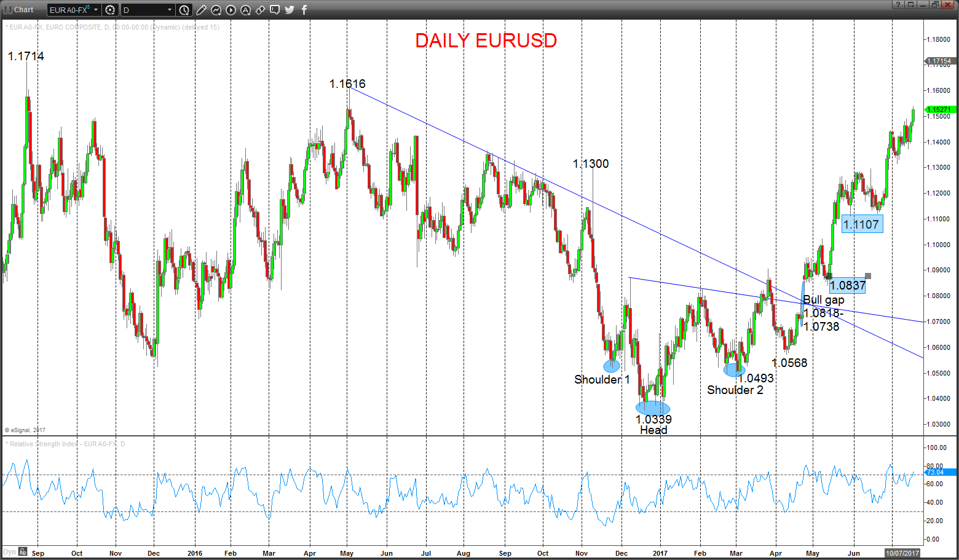Click the Relative Strength Index study label
The height and width of the screenshot is (560, 959).
65,444
